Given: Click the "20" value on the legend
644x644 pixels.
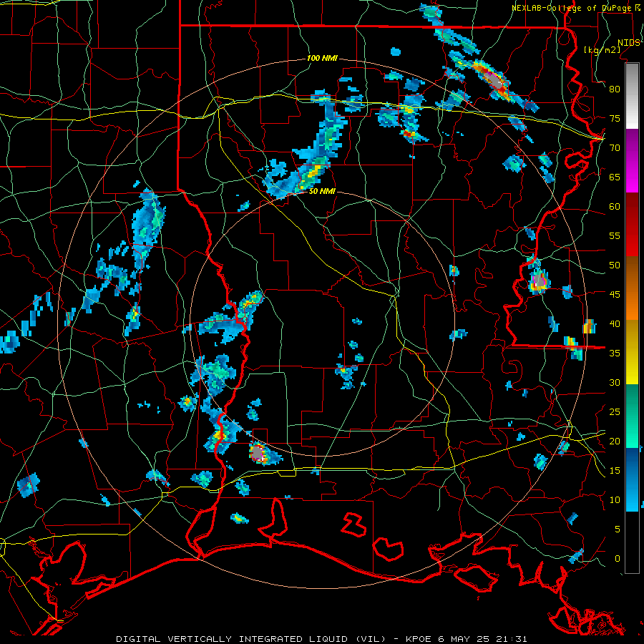Looking at the screenshot, I should pos(615,441).
